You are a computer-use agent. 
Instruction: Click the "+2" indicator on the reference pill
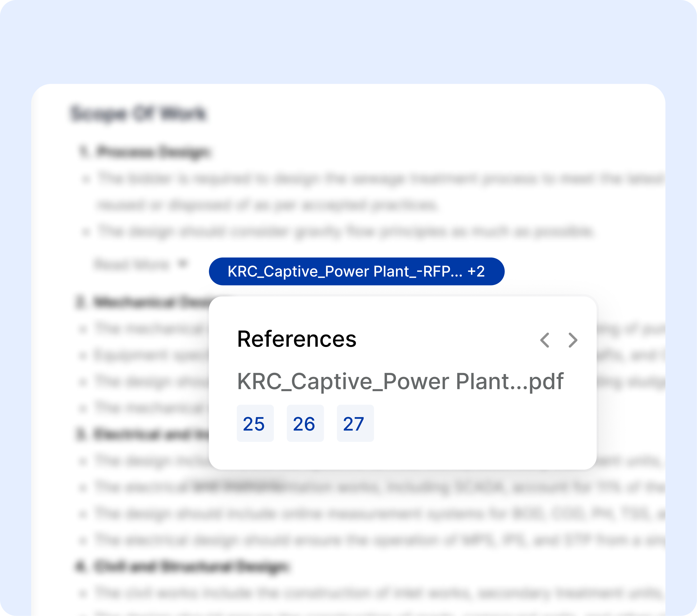(x=477, y=271)
